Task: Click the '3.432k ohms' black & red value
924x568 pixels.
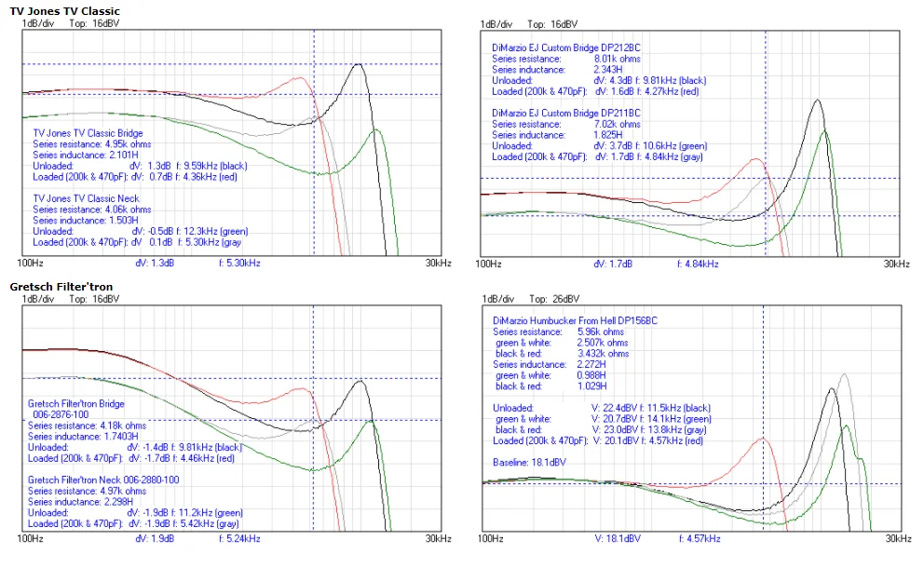Action: (x=603, y=354)
